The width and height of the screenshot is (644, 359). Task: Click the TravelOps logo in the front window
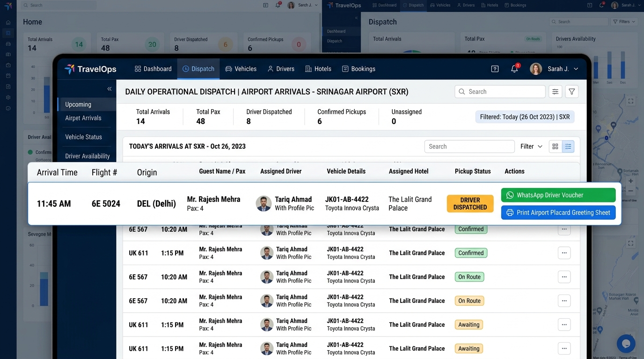tap(90, 69)
